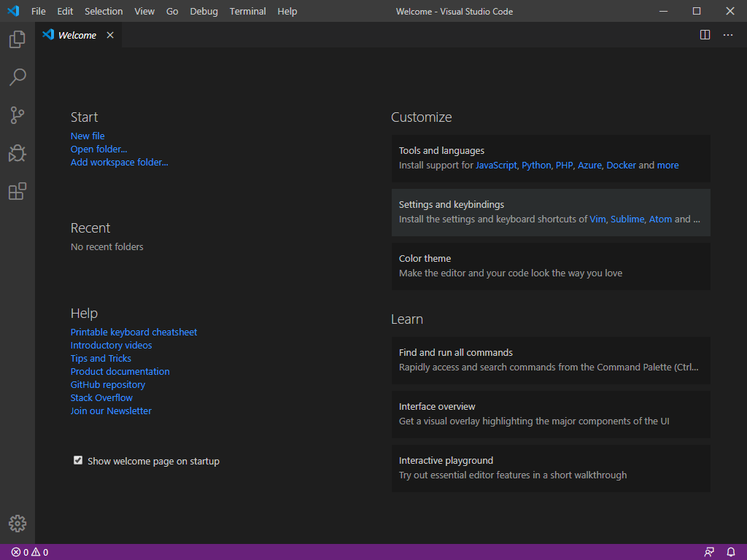Open the More Actions ellipsis menu
Image resolution: width=747 pixels, height=560 pixels.
tap(728, 35)
